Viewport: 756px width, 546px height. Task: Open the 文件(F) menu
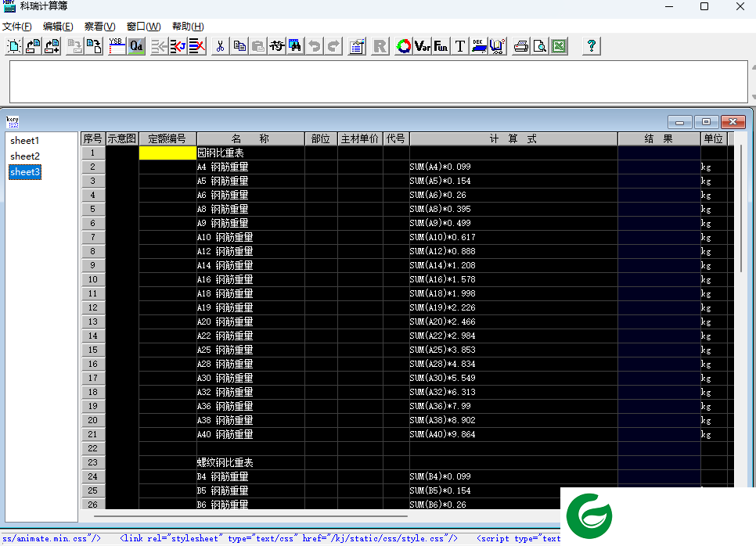[17, 27]
